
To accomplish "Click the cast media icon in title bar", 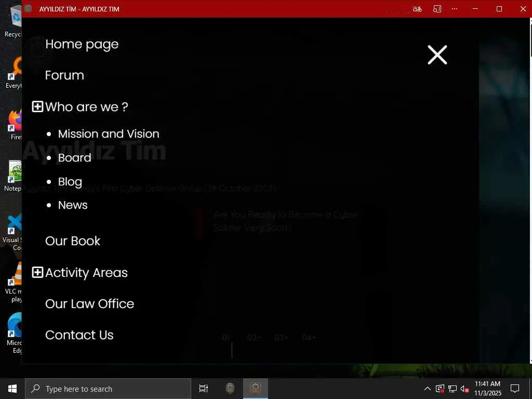I will 437,9.
